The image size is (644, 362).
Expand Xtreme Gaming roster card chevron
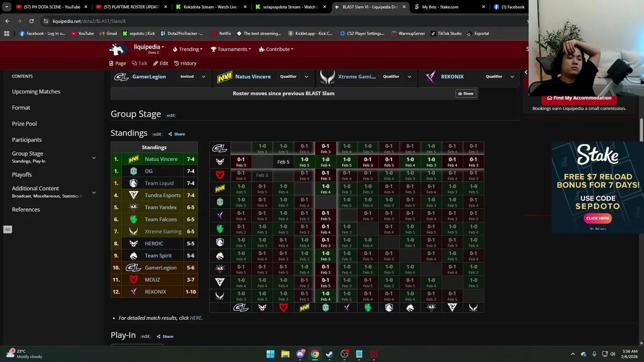pos(409,76)
